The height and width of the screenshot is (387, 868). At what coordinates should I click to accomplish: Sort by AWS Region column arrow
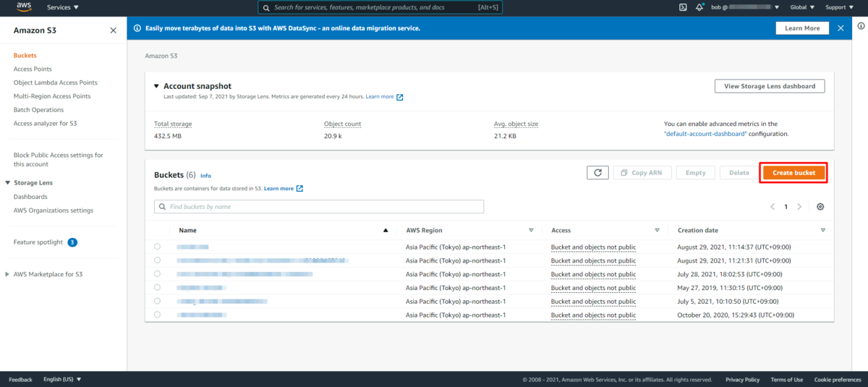531,230
